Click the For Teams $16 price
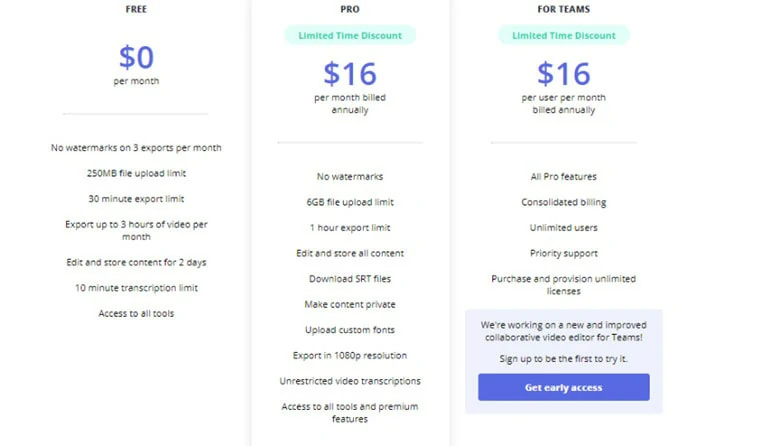Image resolution: width=780 pixels, height=446 pixels. pyautogui.click(x=564, y=74)
